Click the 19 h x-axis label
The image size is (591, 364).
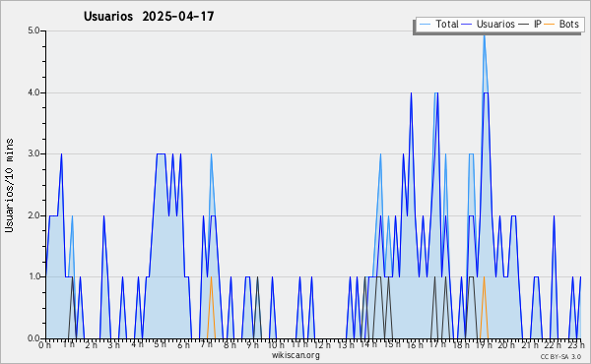click(484, 344)
